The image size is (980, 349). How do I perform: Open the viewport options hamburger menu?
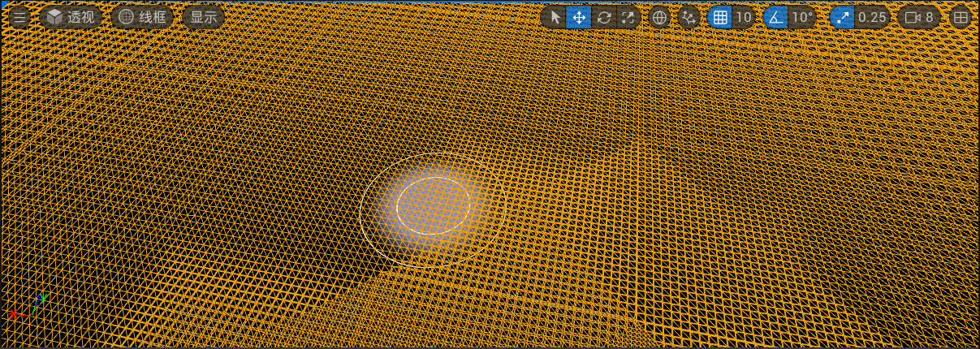click(x=19, y=17)
